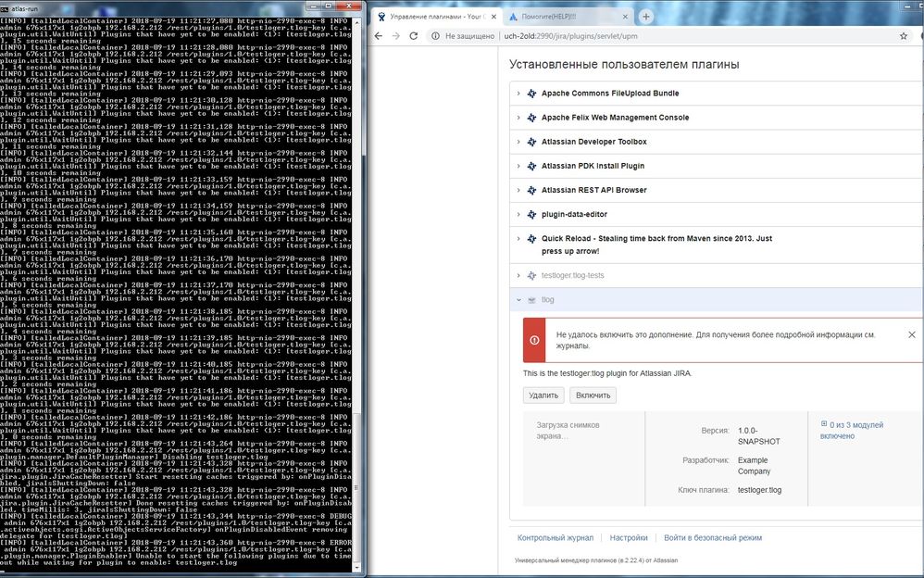
Task: Select the Apache Felix Web Management Console name
Action: [615, 118]
